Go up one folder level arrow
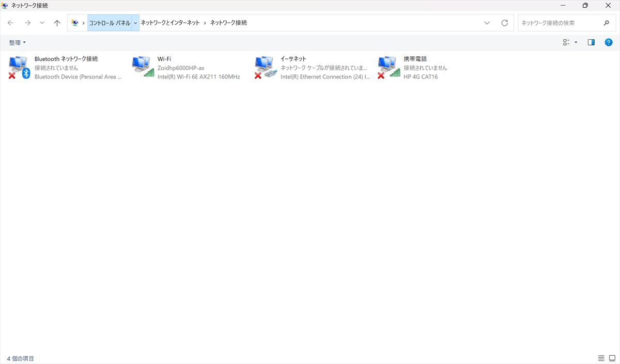The width and height of the screenshot is (620, 364). coord(57,23)
